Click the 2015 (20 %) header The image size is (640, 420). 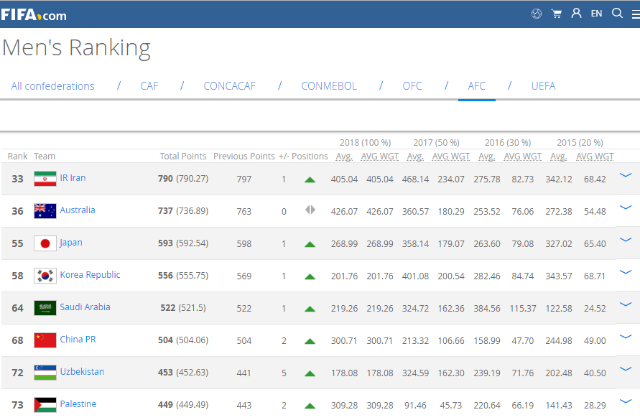pos(580,142)
